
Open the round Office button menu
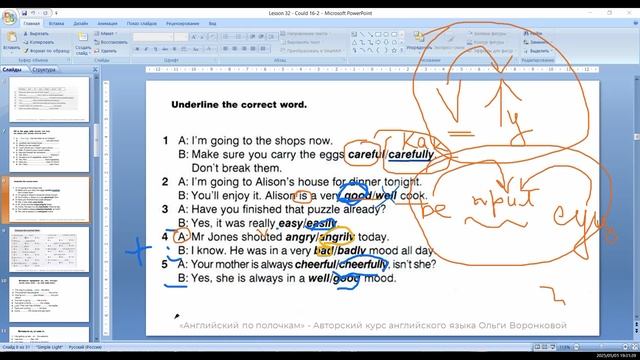pos(9,17)
